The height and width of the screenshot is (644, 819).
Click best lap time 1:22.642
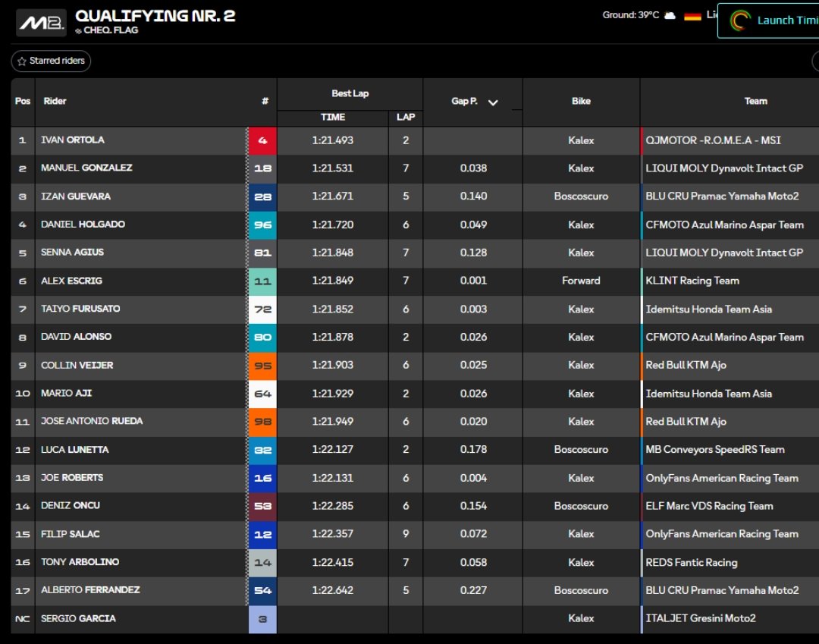point(333,590)
